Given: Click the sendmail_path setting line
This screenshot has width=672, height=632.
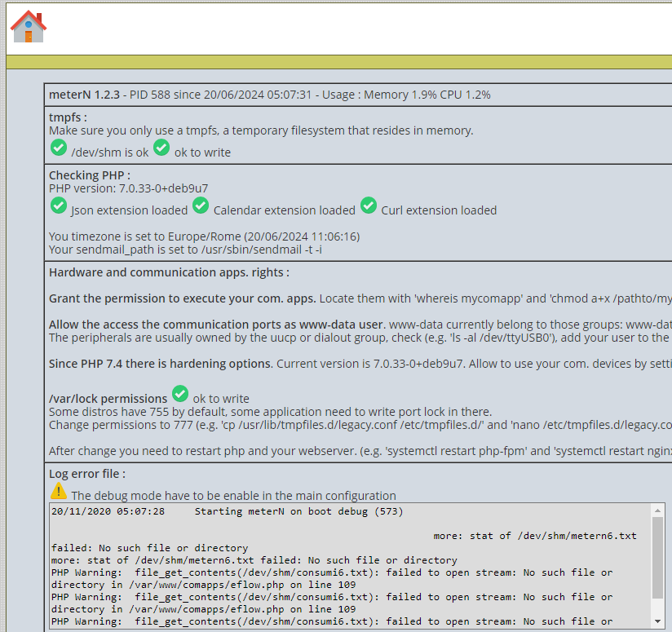Looking at the screenshot, I should (x=185, y=250).
